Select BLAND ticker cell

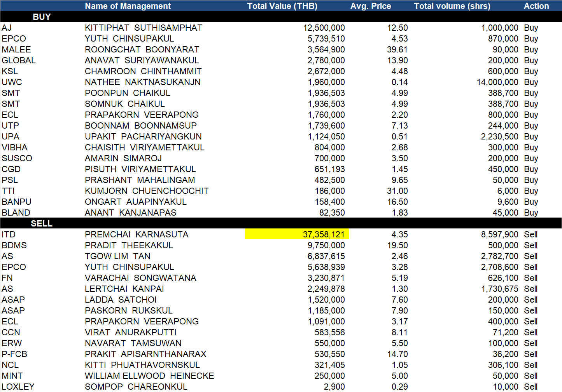(x=16, y=213)
